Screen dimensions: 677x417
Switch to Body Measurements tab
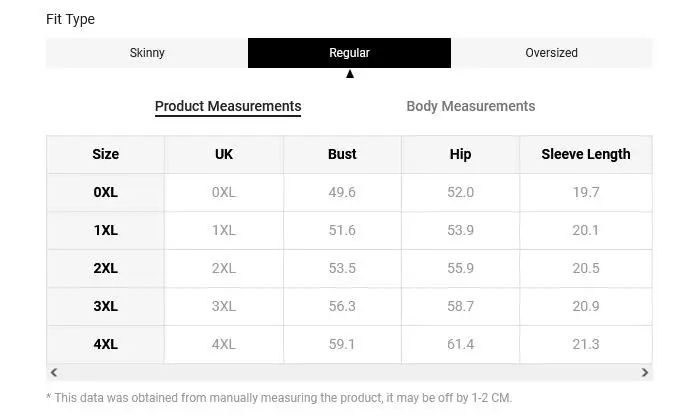[471, 106]
